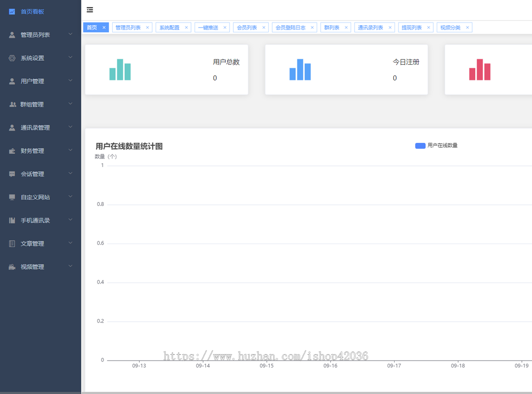532x394 pixels.
Task: Click the 首页看板 chart icon in sidebar
Action: pyautogui.click(x=12, y=12)
